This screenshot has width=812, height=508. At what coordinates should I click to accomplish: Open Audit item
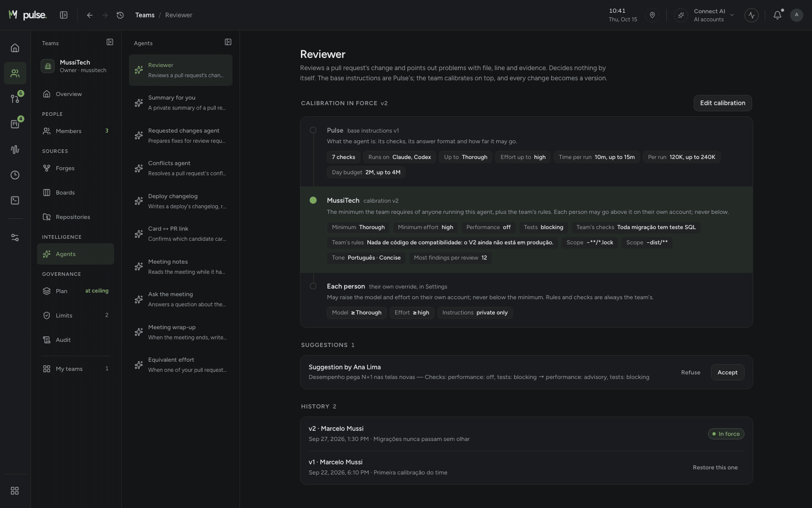[x=76, y=340]
